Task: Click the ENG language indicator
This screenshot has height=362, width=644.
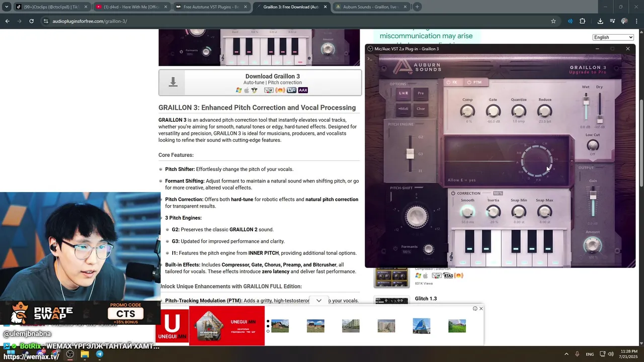Action: (590, 354)
